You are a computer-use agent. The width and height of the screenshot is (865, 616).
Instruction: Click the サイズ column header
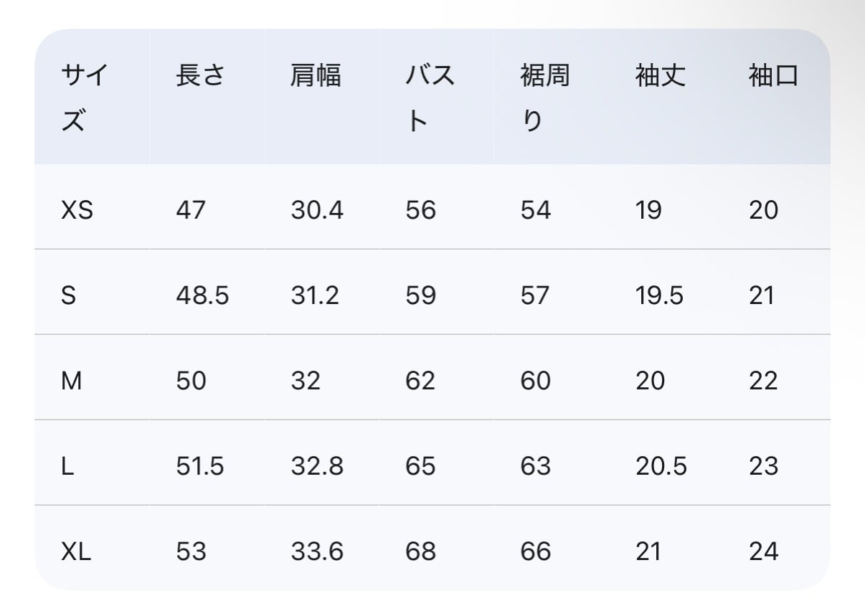click(x=84, y=98)
